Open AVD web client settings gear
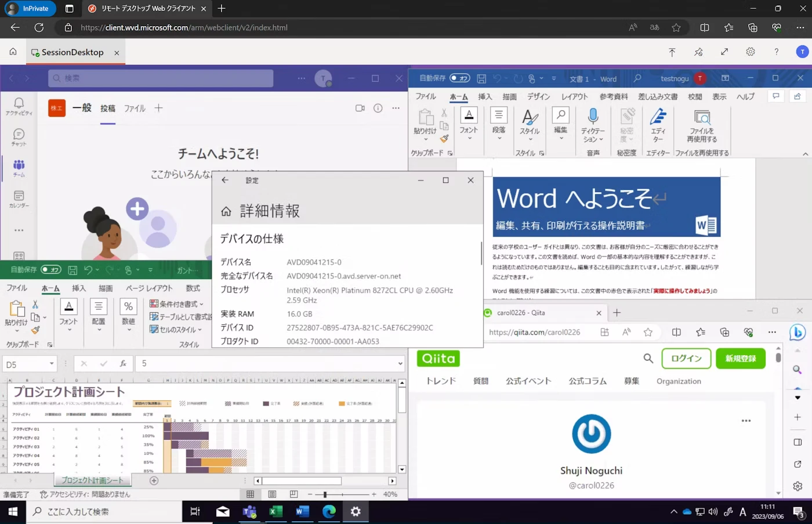812x524 pixels. tap(751, 52)
